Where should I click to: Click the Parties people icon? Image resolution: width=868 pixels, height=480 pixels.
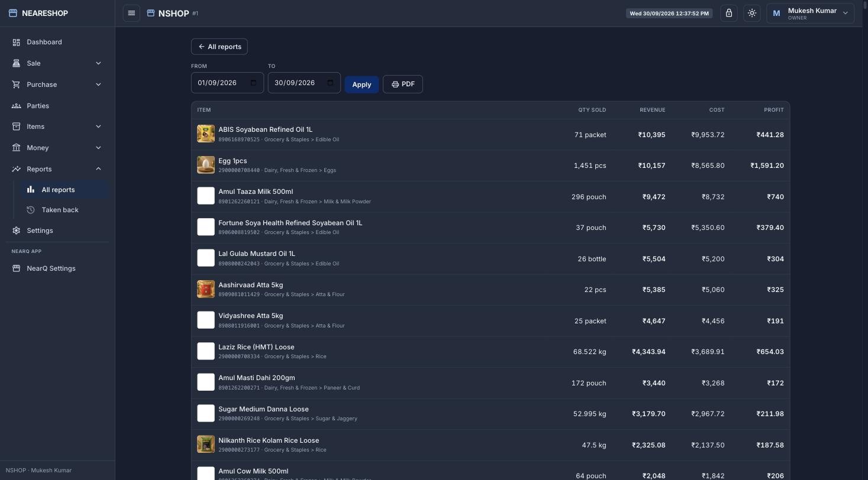coord(16,106)
